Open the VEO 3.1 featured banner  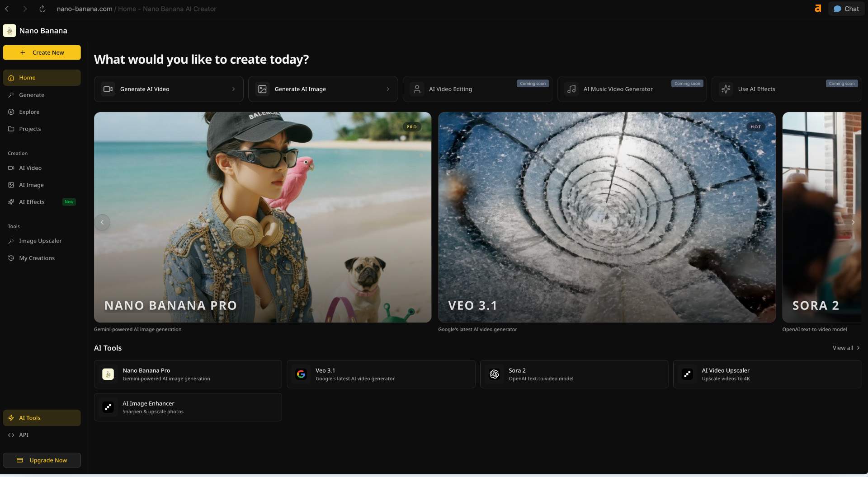pos(607,217)
